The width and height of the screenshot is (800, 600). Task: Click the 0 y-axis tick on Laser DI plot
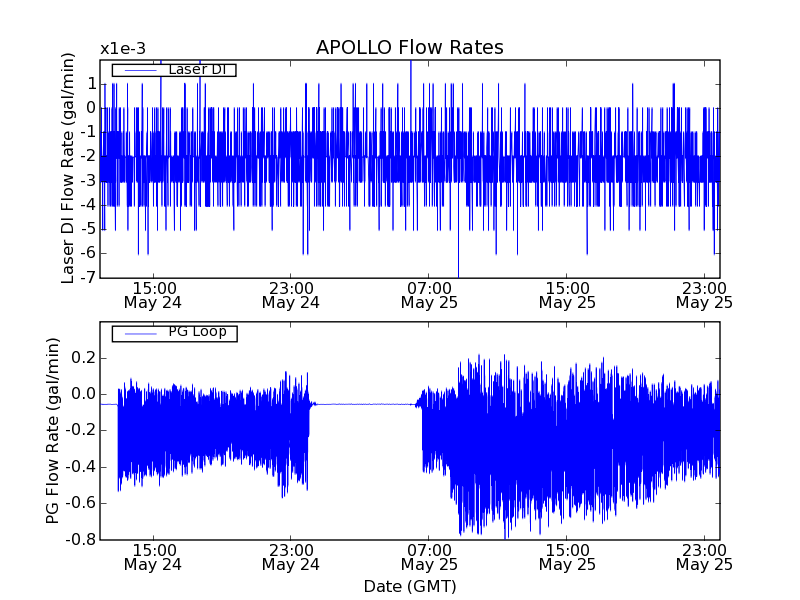click(x=90, y=108)
